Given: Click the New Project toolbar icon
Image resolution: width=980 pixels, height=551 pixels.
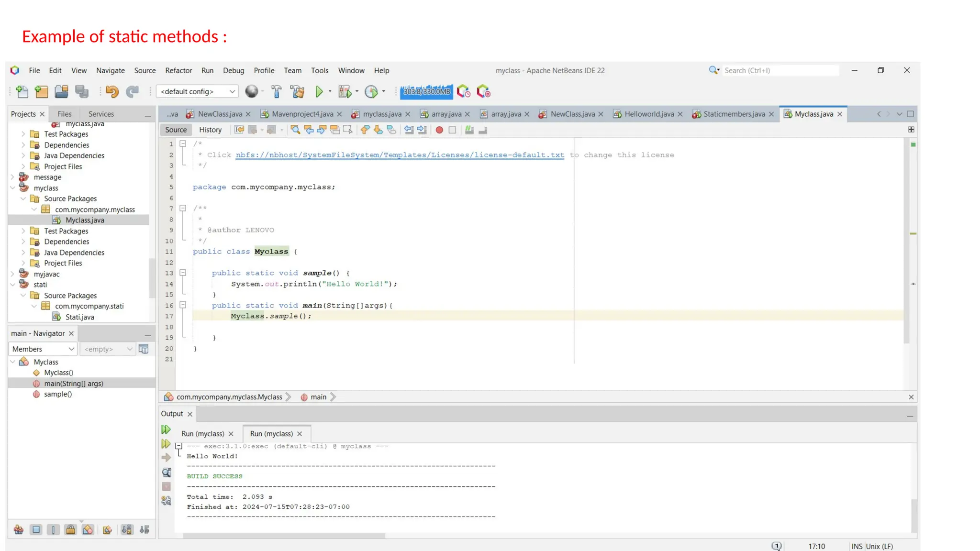Looking at the screenshot, I should 42,91.
